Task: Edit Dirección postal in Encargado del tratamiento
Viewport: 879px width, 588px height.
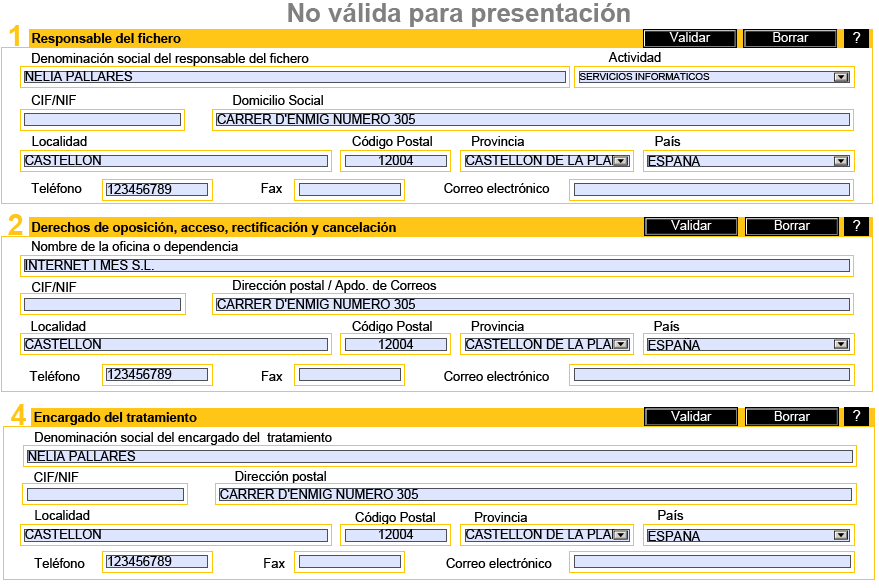Action: (x=535, y=494)
